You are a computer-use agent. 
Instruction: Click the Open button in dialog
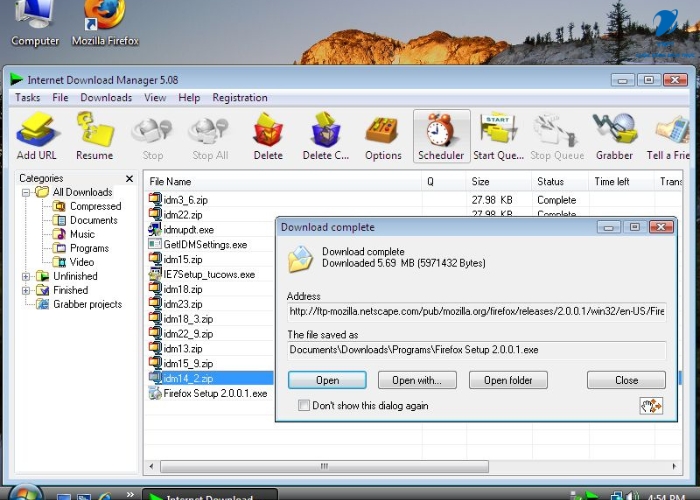click(x=327, y=380)
